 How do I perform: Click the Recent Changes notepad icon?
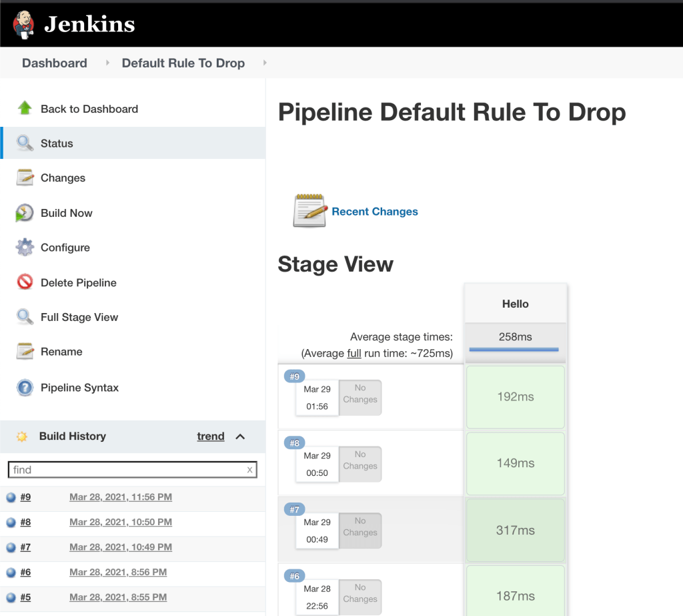pos(309,211)
